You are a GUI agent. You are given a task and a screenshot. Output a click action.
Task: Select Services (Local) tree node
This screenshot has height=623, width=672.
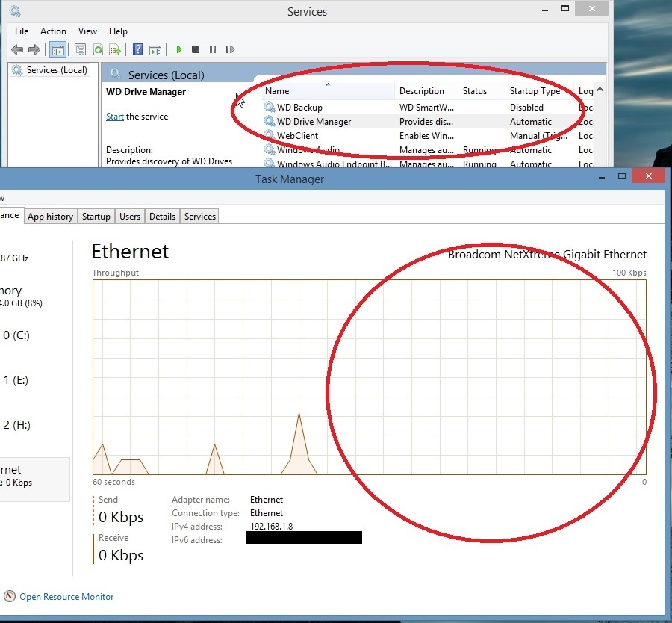(57, 70)
